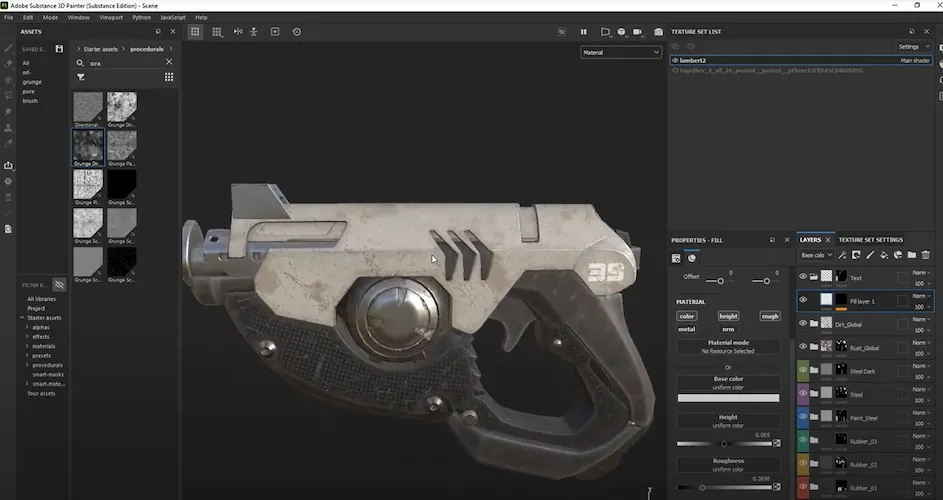
Task: Click the camera screenshot icon in viewport toolbar
Action: tap(658, 32)
